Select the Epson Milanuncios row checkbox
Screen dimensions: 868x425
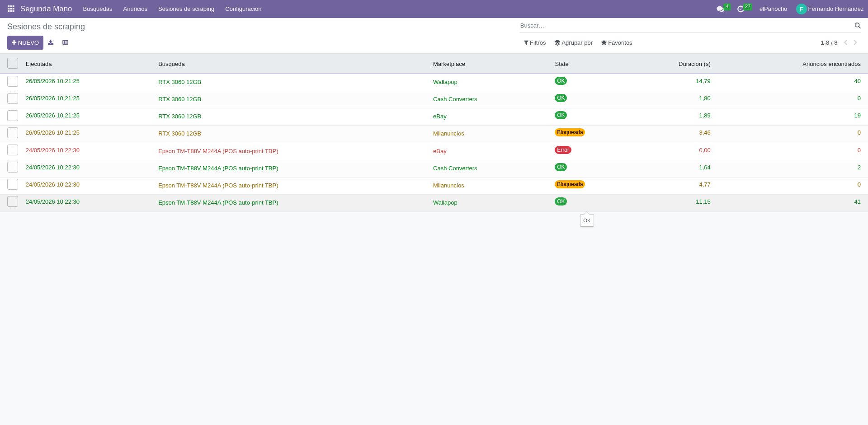tap(13, 184)
